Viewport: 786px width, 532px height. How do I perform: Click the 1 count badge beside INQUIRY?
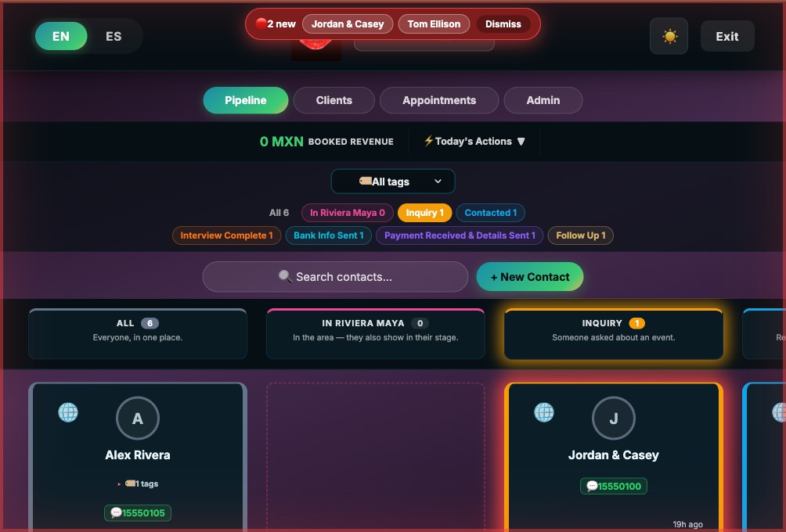point(637,323)
